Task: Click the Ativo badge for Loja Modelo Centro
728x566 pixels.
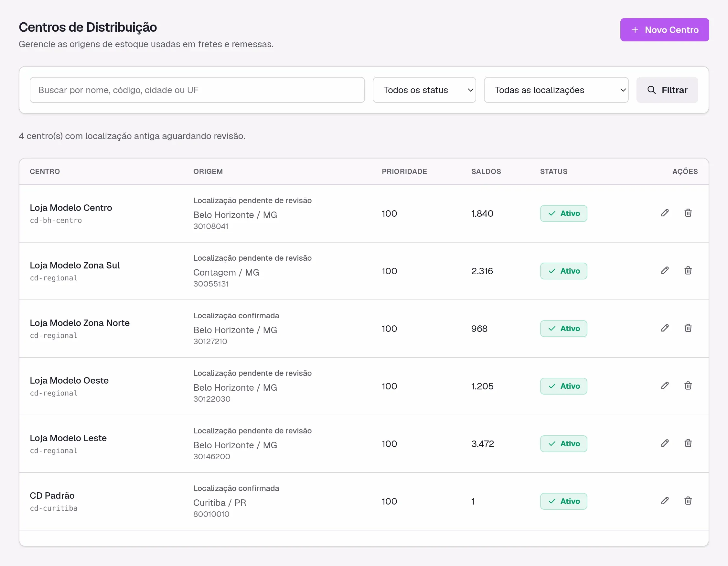Action: [563, 213]
